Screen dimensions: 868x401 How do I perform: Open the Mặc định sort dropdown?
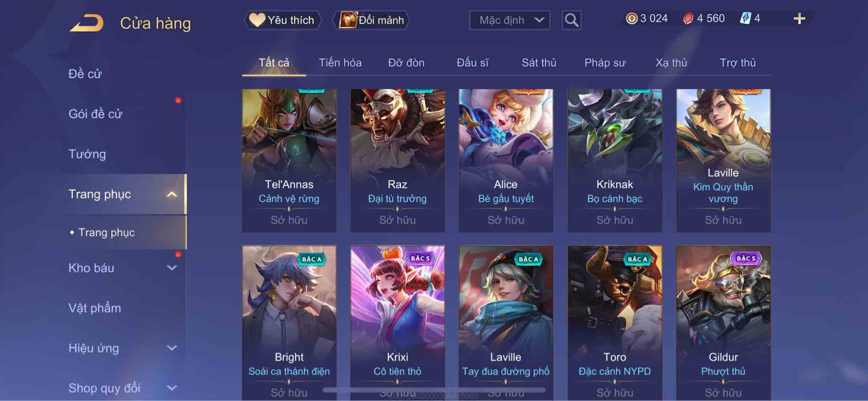pyautogui.click(x=510, y=20)
